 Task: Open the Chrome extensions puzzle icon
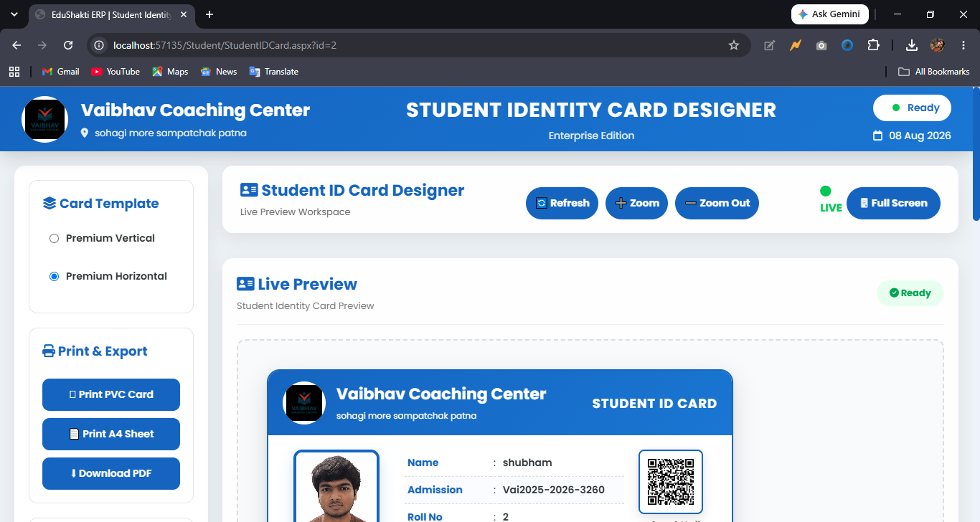pos(873,45)
